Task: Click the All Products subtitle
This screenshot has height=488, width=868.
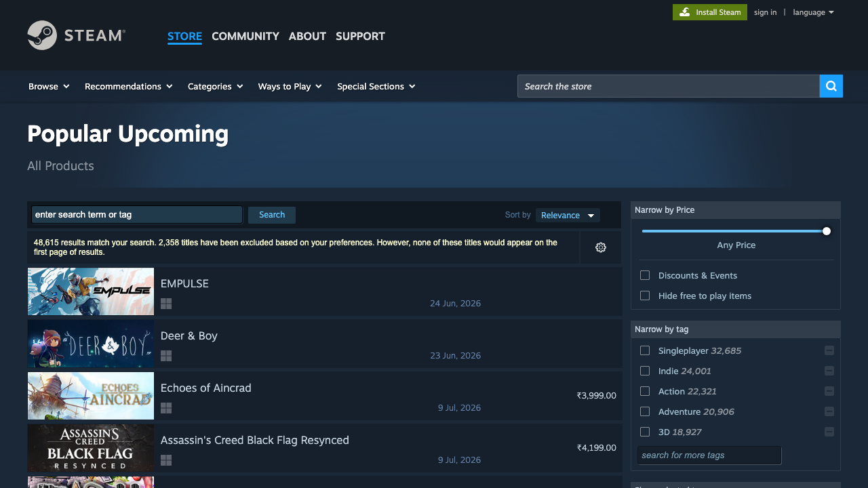Action: coord(60,166)
